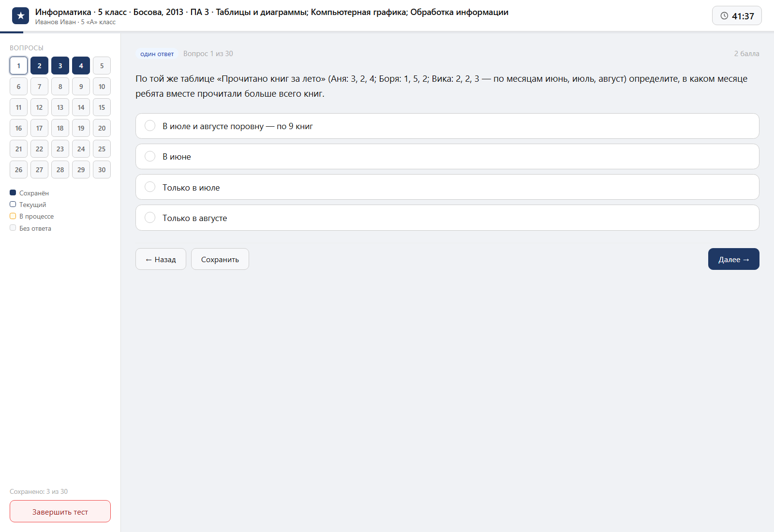
Task: Jump to saved question 4
Action: coord(81,66)
